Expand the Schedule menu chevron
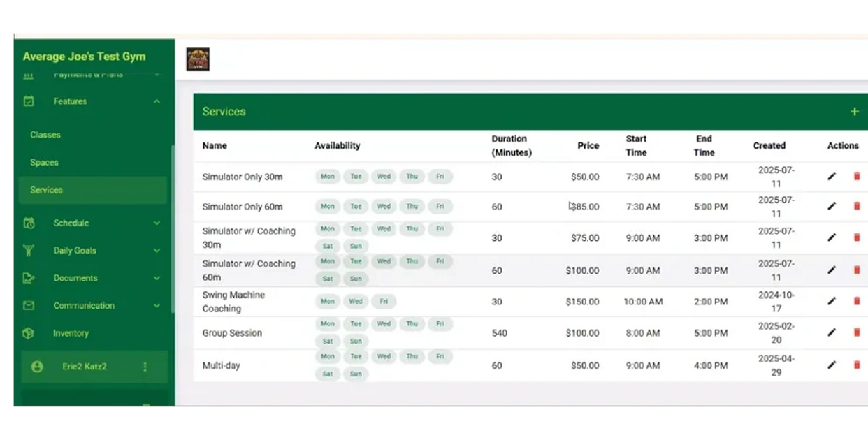 tap(157, 223)
